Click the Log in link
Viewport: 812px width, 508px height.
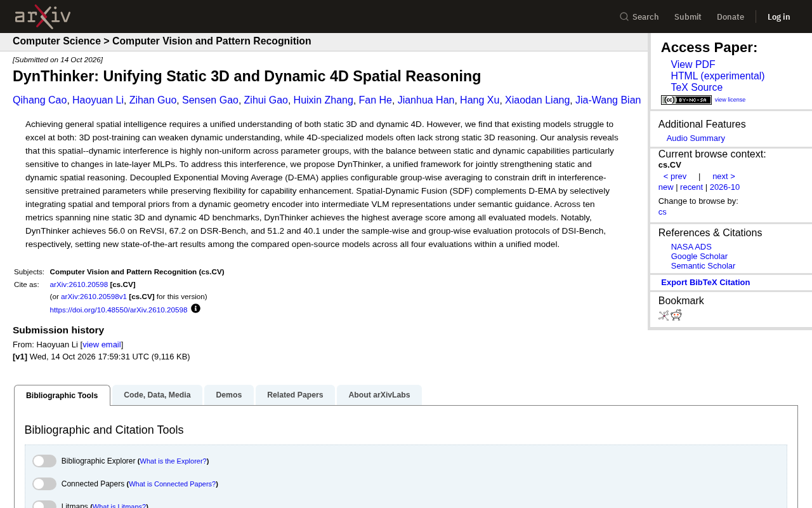point(779,17)
